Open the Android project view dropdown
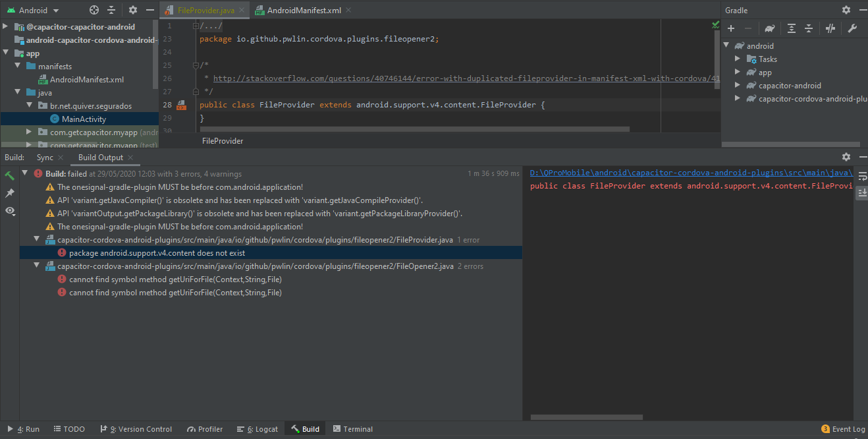 pos(33,10)
